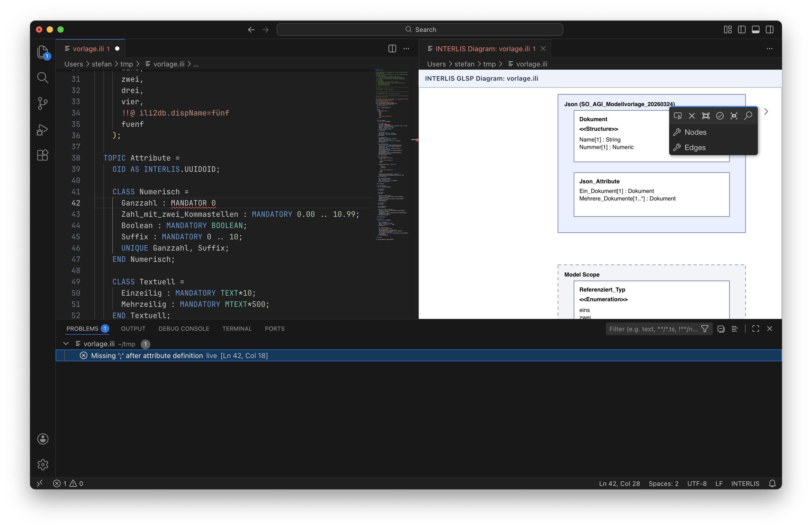
Task: Click the magnifier search icon in diagram palette
Action: click(748, 116)
